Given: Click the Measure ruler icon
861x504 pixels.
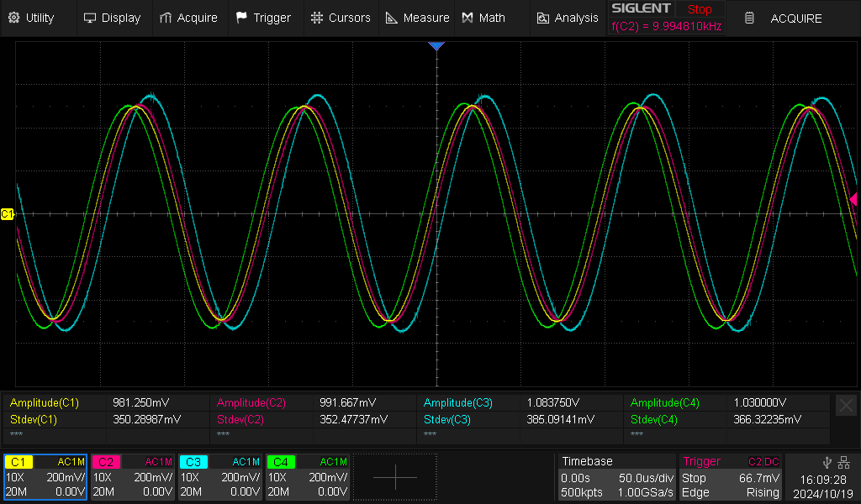Looking at the screenshot, I should click(x=390, y=17).
